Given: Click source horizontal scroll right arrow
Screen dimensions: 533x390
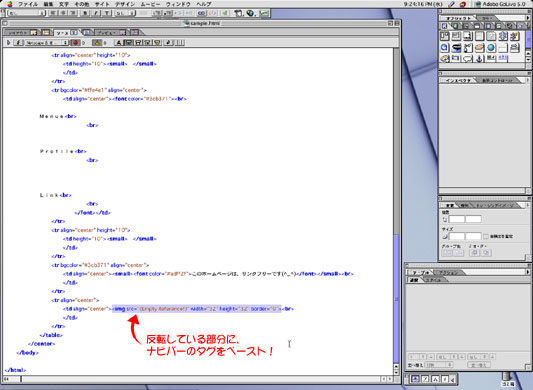Looking at the screenshot, I should 390,379.
